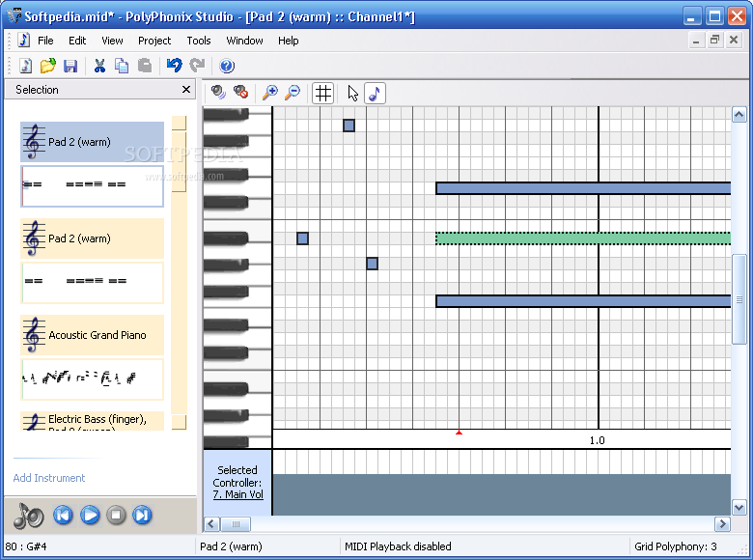Select the Acoustic Grand Piano instrument
This screenshot has height=560, width=753.
(x=93, y=335)
